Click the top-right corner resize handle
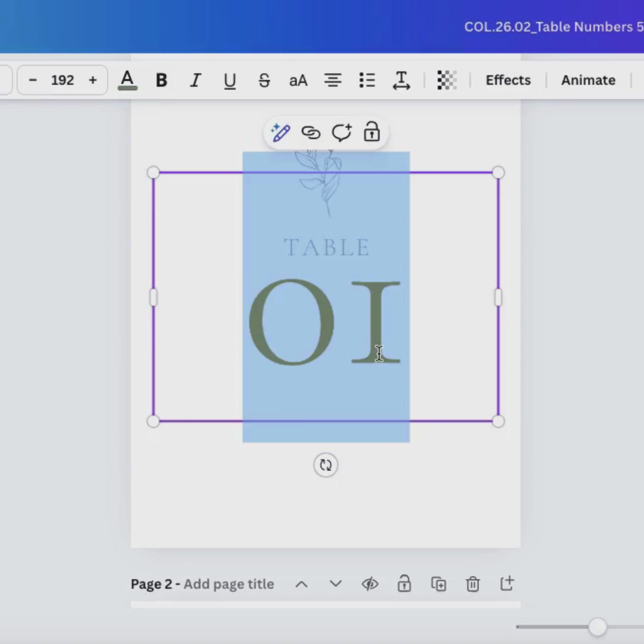Viewport: 644px width, 644px height. (x=498, y=173)
